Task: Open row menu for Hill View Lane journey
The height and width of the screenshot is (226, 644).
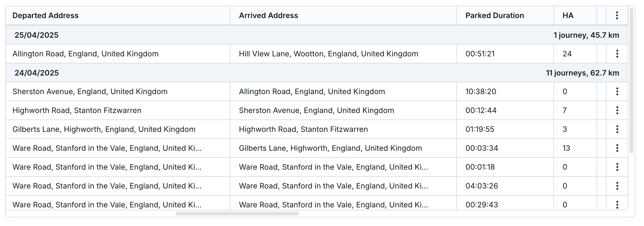Action: tap(617, 54)
